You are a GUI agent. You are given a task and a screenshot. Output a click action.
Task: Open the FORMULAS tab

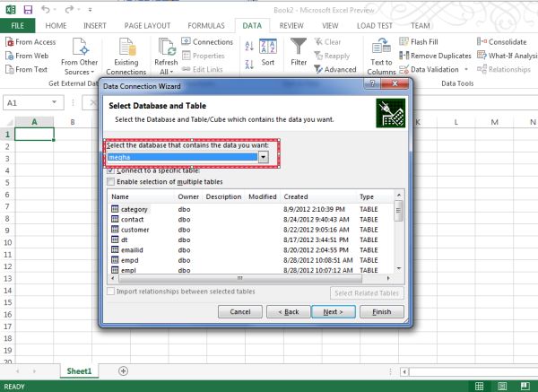coord(206,26)
